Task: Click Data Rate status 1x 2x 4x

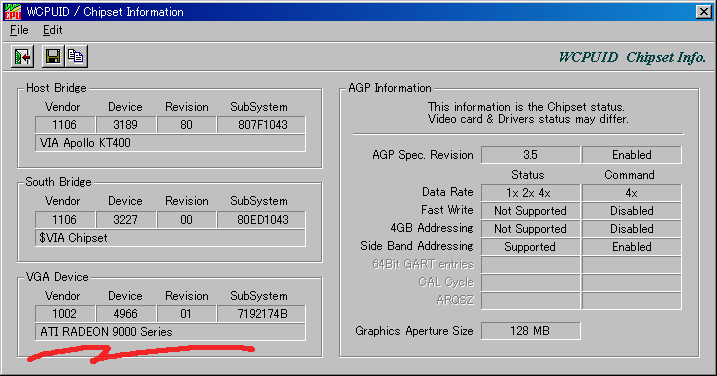Action: (x=530, y=193)
